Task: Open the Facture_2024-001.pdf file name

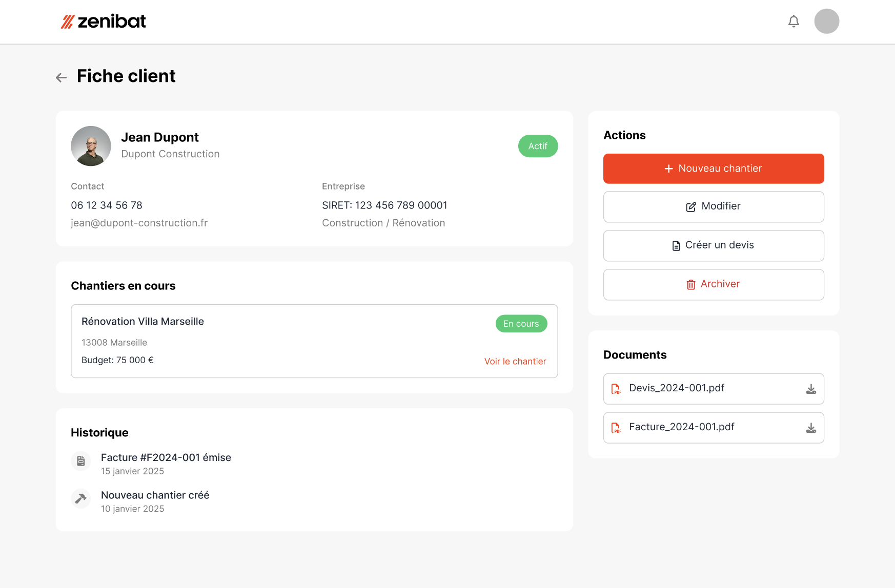Action: [x=682, y=427]
